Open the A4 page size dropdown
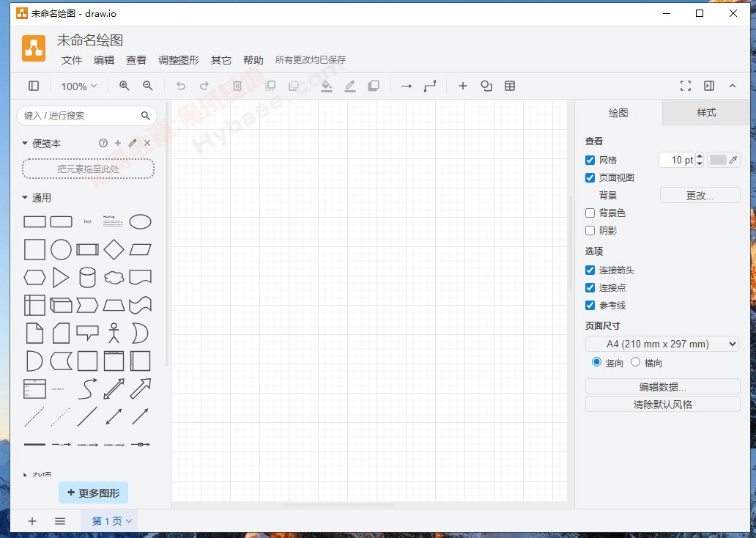756x538 pixels. [x=662, y=344]
